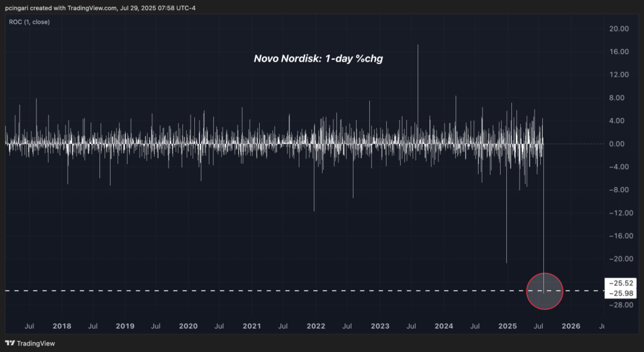Viewport: 644px width, 352px height.
Task: Click the 0.00 value on the price axis
Action: pyautogui.click(x=617, y=144)
